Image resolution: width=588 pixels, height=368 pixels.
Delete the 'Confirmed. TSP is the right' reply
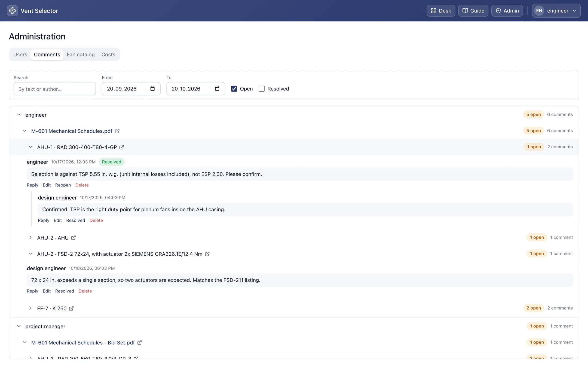[96, 221]
